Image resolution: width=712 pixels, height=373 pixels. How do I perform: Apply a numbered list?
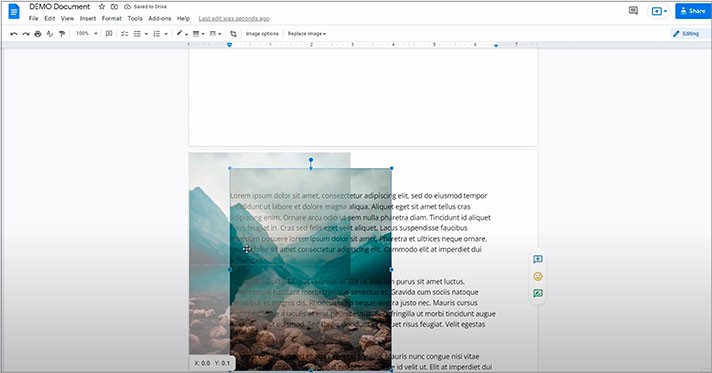point(157,34)
